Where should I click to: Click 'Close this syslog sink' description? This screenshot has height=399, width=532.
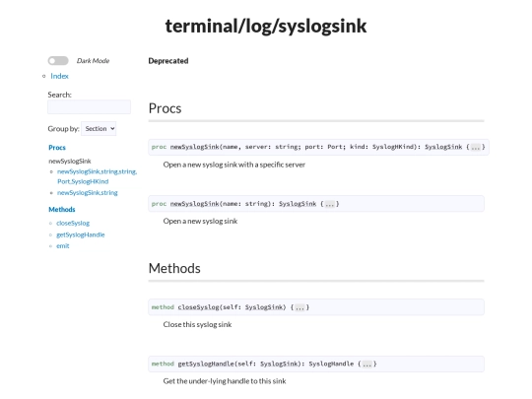197,325
